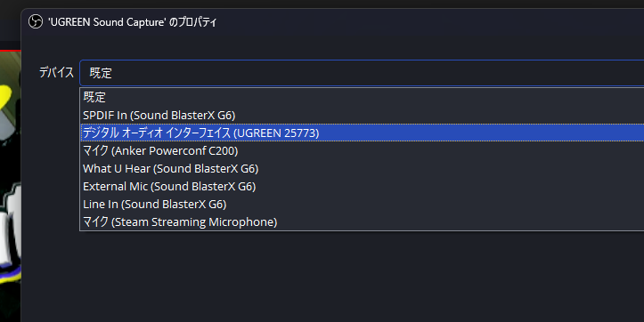
Task: Pick Line In (Sound BlasterX G6)
Action: (362, 204)
